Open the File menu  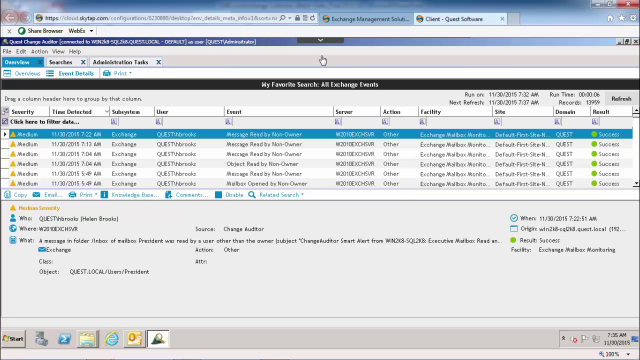[7, 51]
